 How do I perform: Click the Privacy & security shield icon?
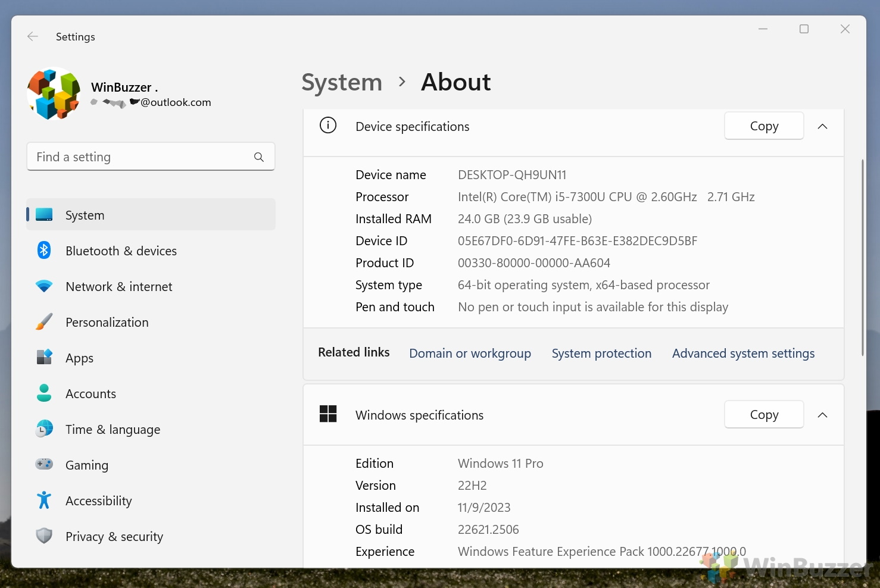[x=44, y=536]
